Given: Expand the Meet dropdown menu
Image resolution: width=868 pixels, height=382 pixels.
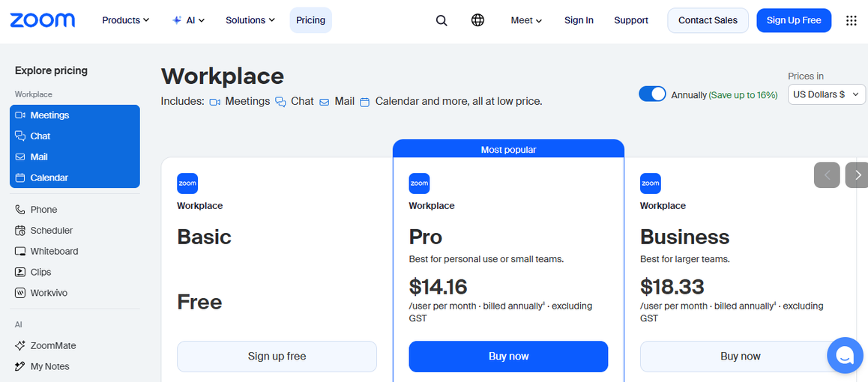Looking at the screenshot, I should tap(526, 20).
